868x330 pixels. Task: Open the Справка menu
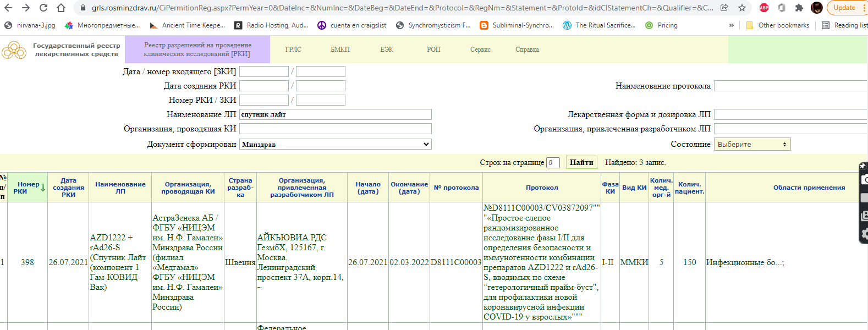click(x=527, y=50)
